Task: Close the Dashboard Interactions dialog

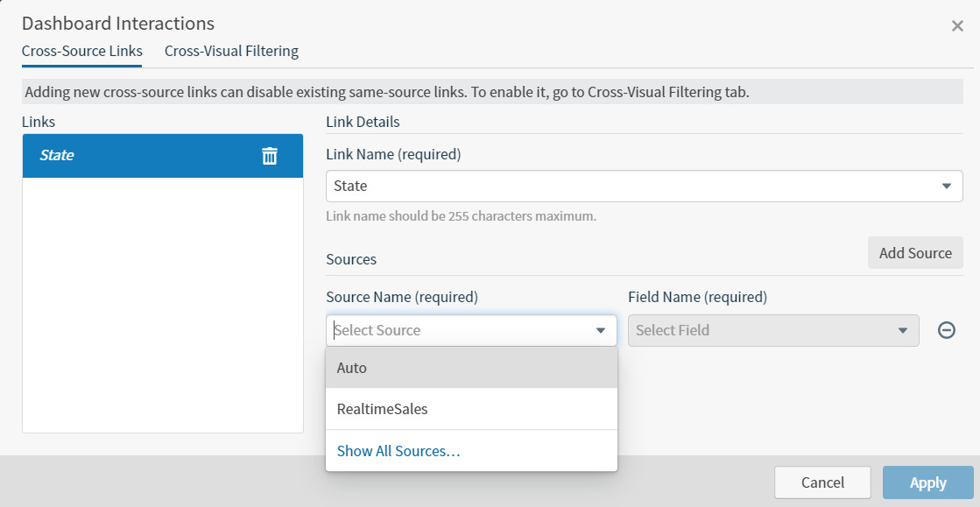Action: (x=957, y=26)
